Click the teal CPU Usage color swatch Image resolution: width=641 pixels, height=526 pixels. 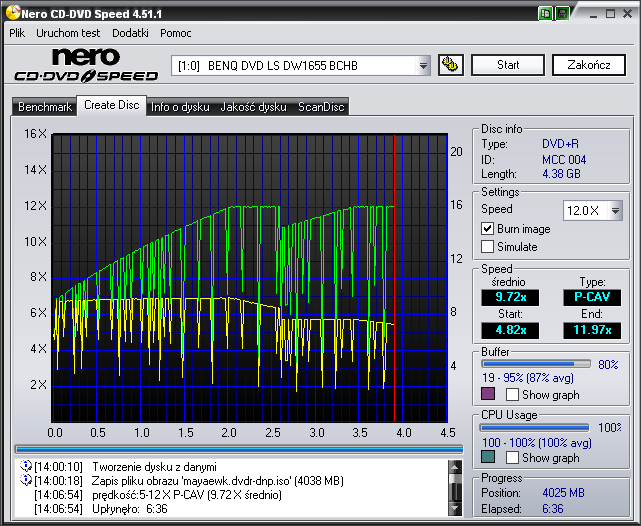tap(488, 457)
